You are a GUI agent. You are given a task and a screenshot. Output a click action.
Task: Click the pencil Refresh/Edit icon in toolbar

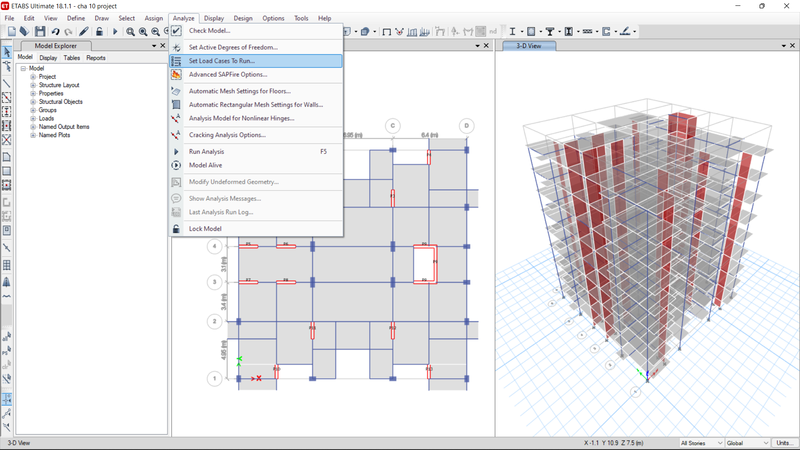coord(84,32)
